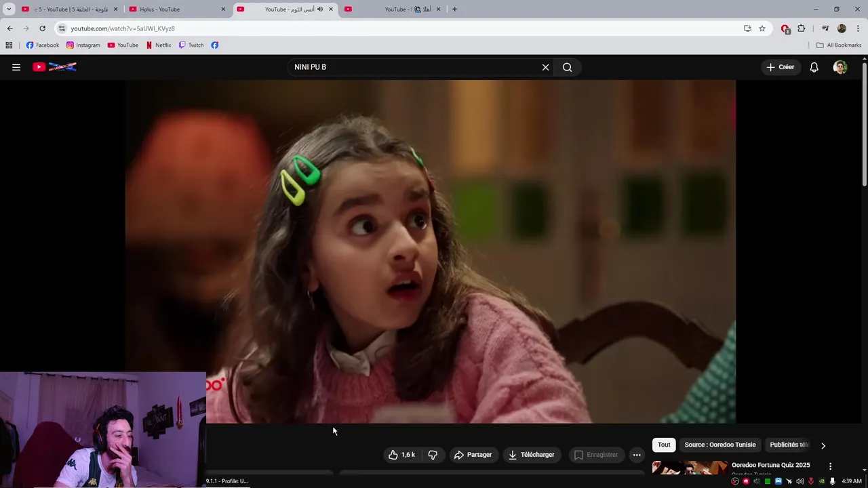Screen dimensions: 868x488
Task: Open Ooredoo Fortuna Quiz 2025 thumbnail
Action: coord(690,468)
